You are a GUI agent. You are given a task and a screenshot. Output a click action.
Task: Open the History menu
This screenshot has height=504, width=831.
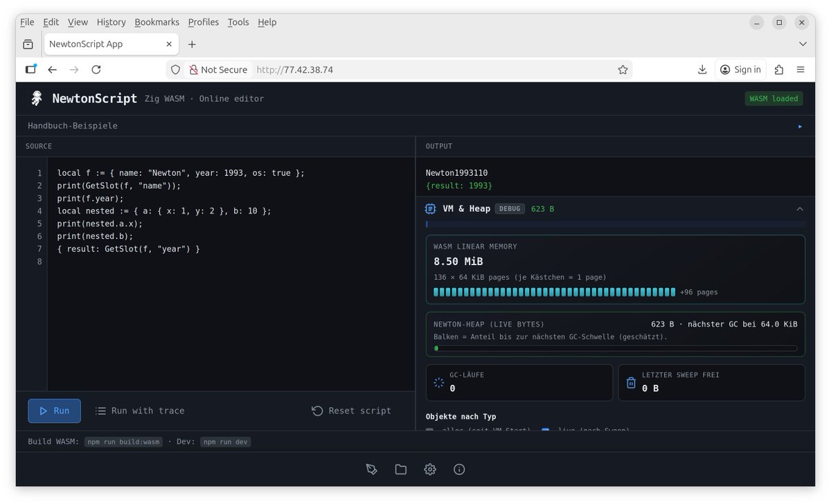point(111,22)
